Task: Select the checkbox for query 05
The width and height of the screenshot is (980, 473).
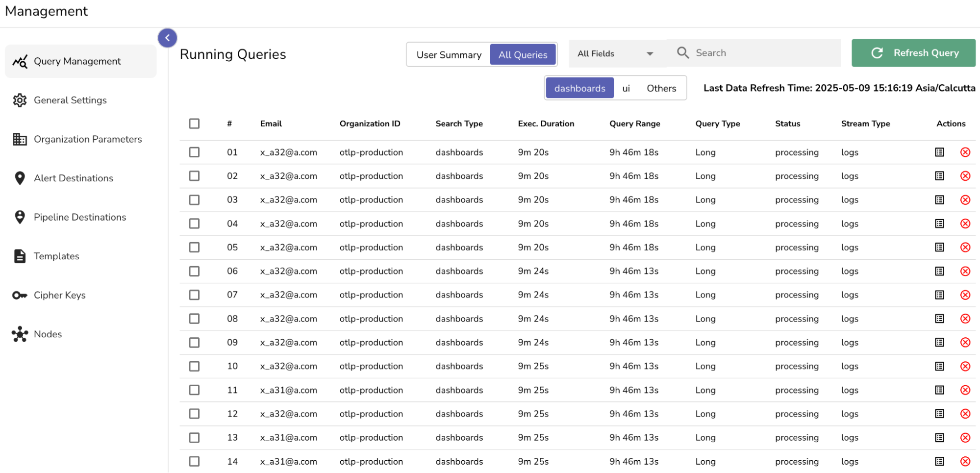Action: pos(194,247)
